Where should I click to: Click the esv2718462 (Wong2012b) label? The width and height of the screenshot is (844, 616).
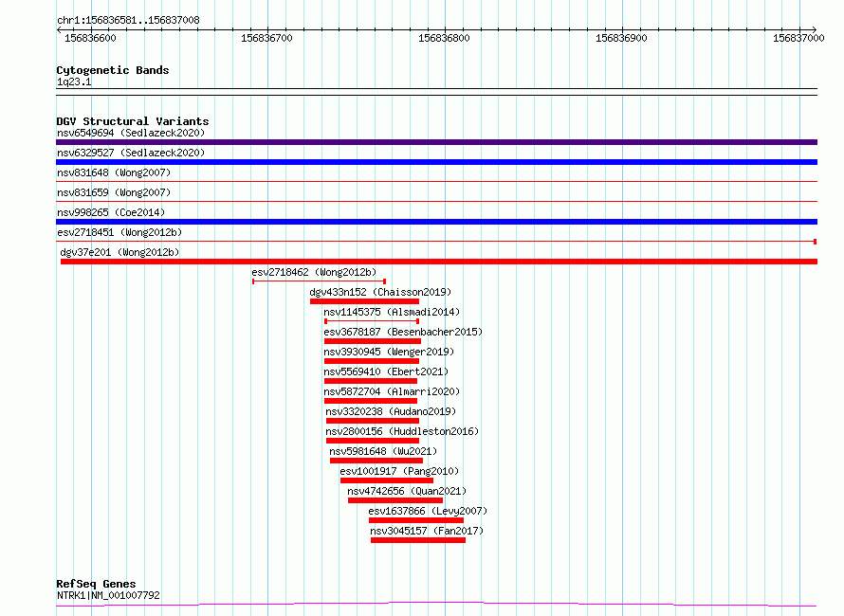[x=314, y=272]
